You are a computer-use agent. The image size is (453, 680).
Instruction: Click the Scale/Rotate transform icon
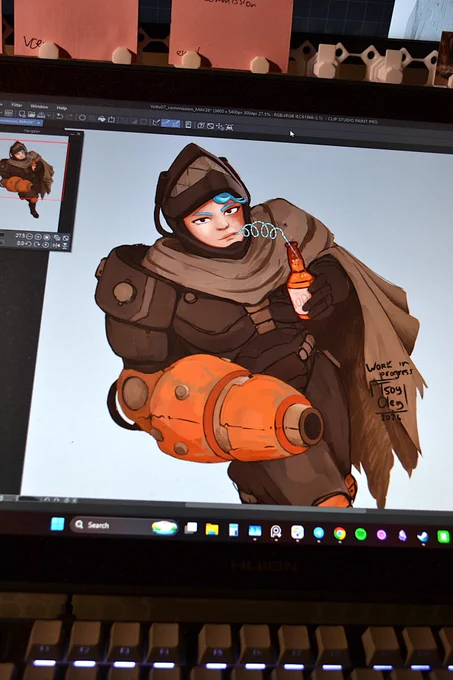point(111,119)
